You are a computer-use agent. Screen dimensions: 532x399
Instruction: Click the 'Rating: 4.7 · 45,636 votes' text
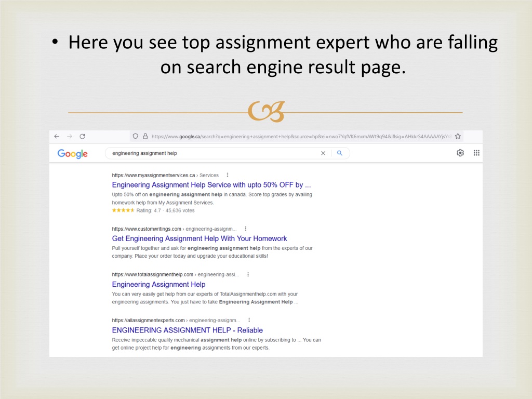point(165,211)
